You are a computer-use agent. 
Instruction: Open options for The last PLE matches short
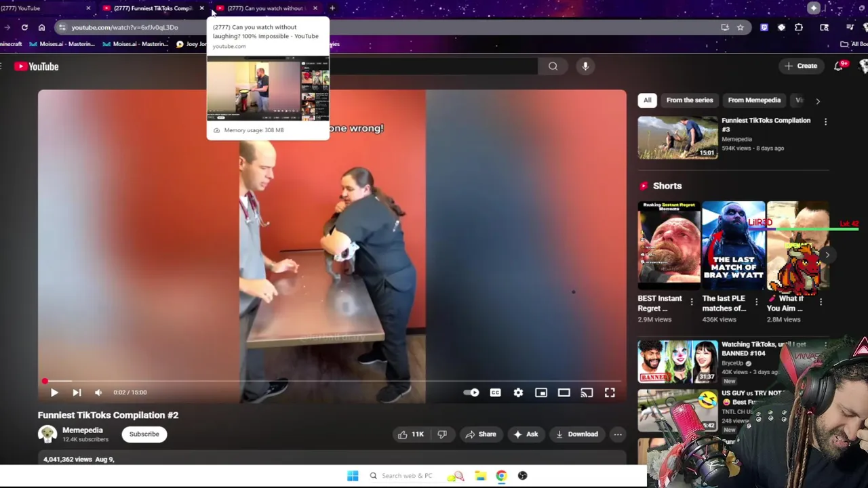pyautogui.click(x=756, y=302)
